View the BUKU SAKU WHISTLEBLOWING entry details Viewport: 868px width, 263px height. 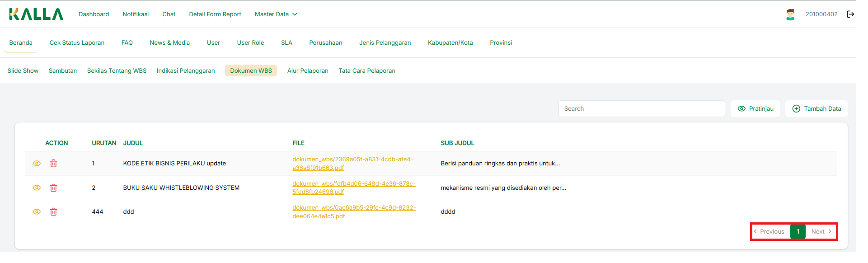[x=37, y=188]
